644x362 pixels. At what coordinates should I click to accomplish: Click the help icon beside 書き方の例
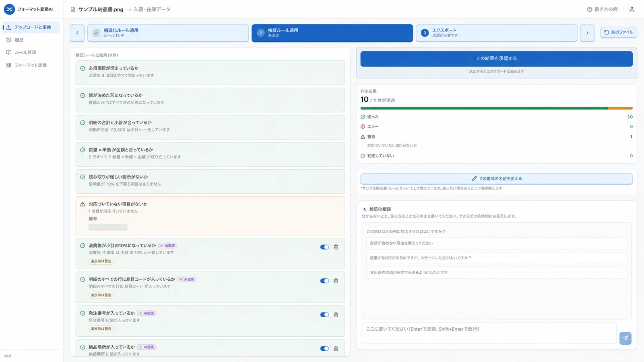click(590, 9)
